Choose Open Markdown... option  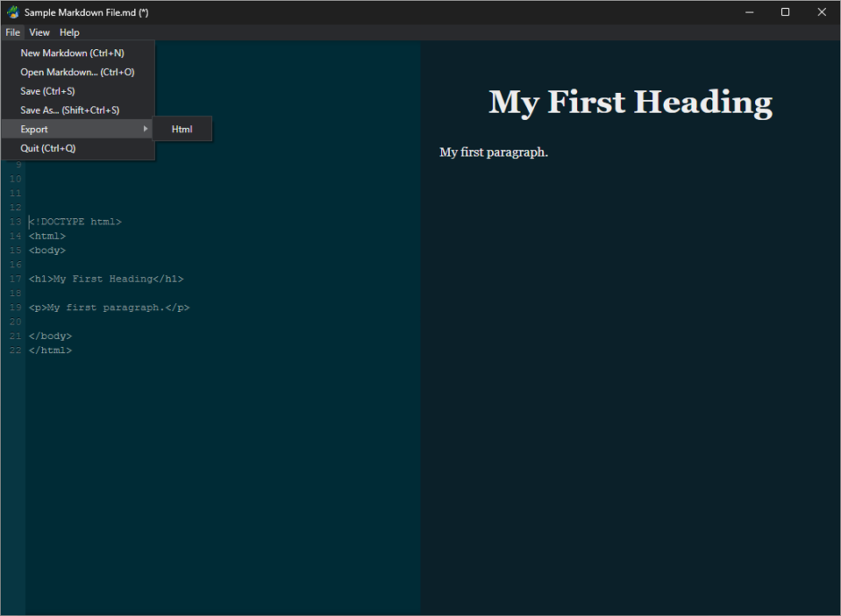click(x=78, y=72)
